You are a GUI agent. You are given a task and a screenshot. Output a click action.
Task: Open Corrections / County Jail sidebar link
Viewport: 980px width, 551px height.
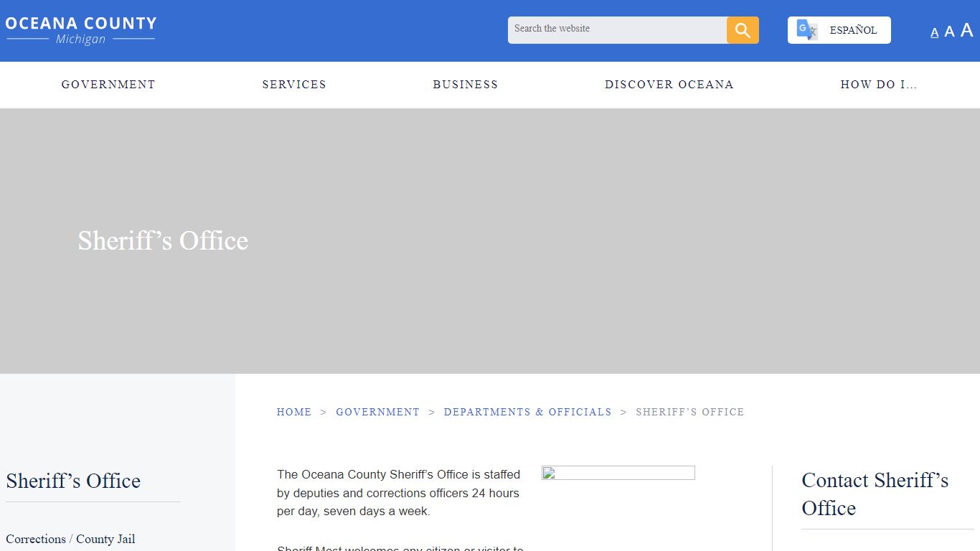(70, 539)
